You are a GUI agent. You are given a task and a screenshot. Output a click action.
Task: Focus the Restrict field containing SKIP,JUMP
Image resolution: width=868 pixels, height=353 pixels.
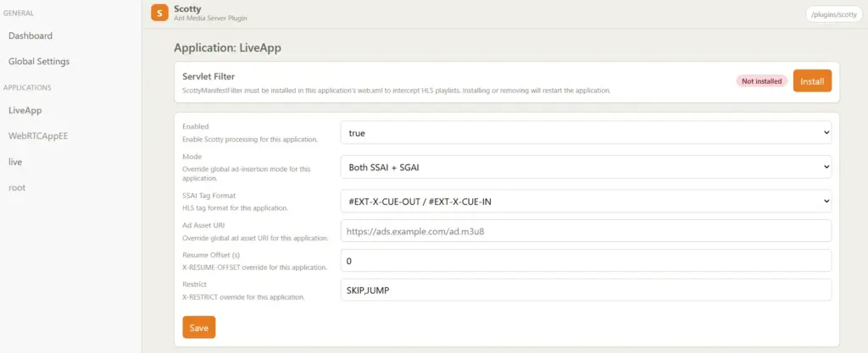tap(586, 290)
